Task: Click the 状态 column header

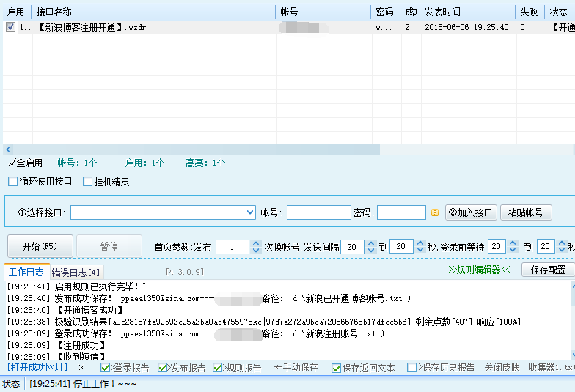Action: coord(560,12)
